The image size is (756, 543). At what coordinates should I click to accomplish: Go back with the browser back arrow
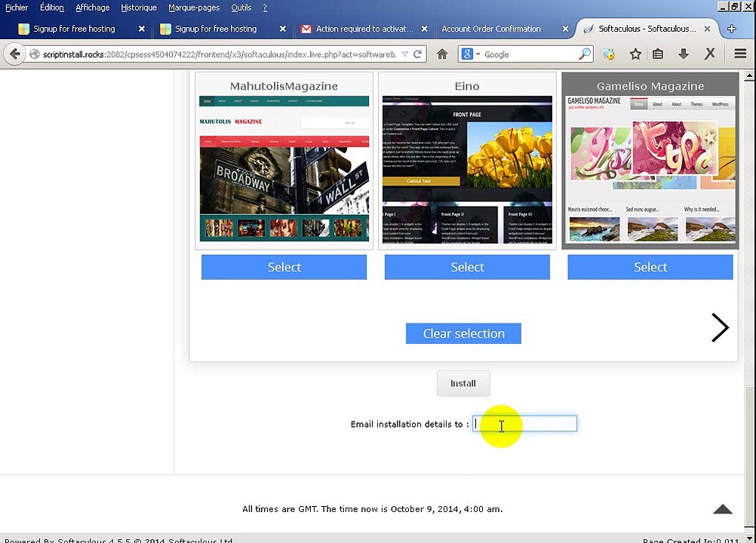point(14,54)
